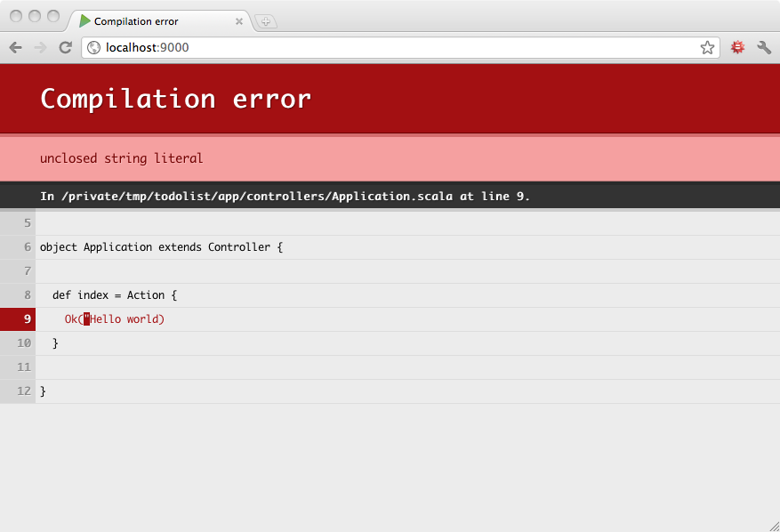Click the browser back arrow button

coord(15,48)
